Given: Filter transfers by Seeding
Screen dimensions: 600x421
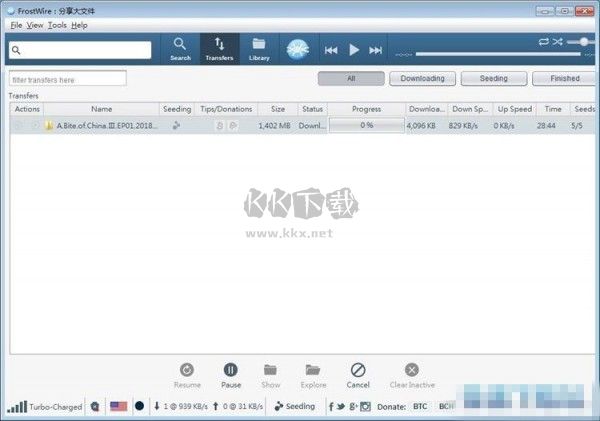Looking at the screenshot, I should [494, 78].
